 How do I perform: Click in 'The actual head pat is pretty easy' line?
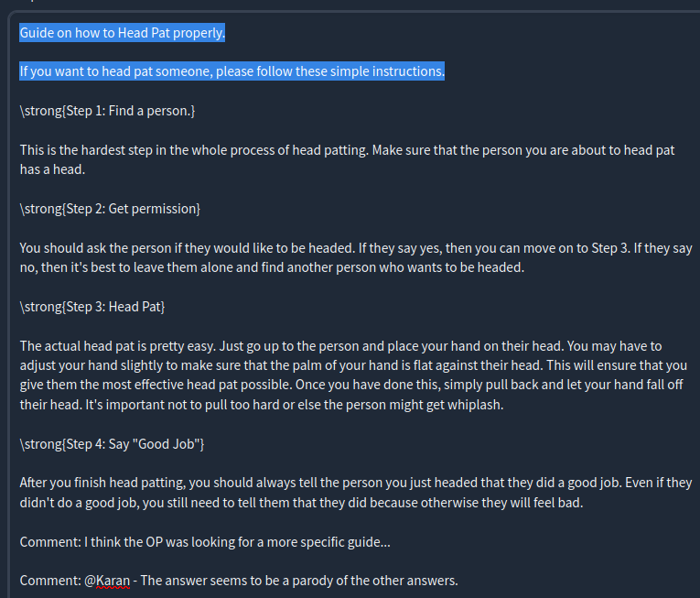tap(340, 346)
